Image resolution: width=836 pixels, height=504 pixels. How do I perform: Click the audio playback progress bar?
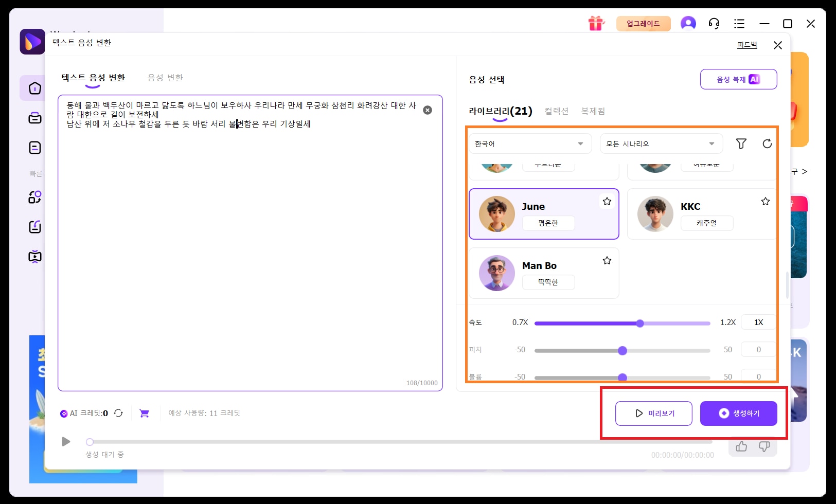[x=400, y=442]
